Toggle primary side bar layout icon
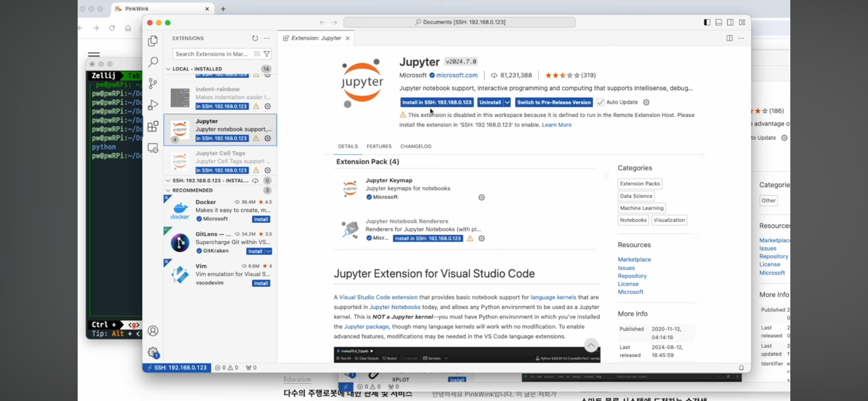 click(x=707, y=22)
